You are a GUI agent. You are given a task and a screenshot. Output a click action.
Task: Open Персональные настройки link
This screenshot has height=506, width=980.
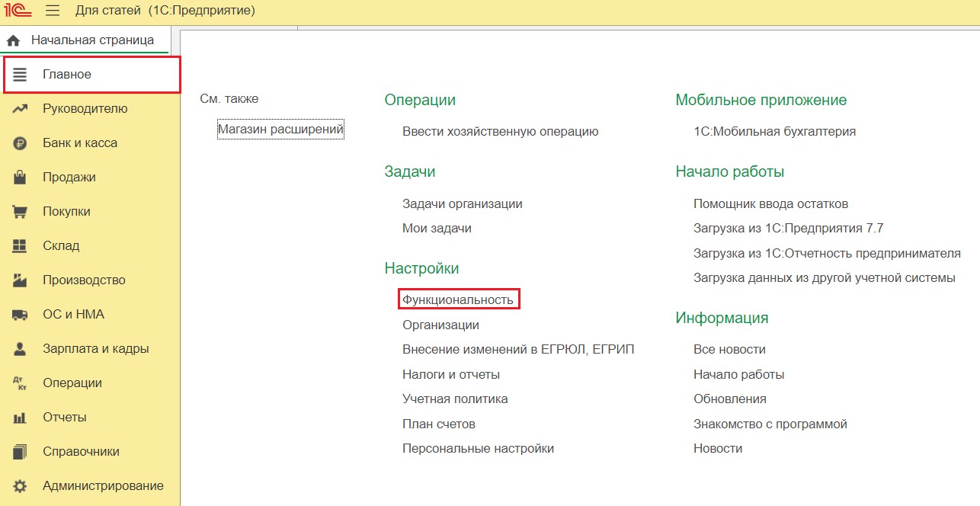(479, 449)
